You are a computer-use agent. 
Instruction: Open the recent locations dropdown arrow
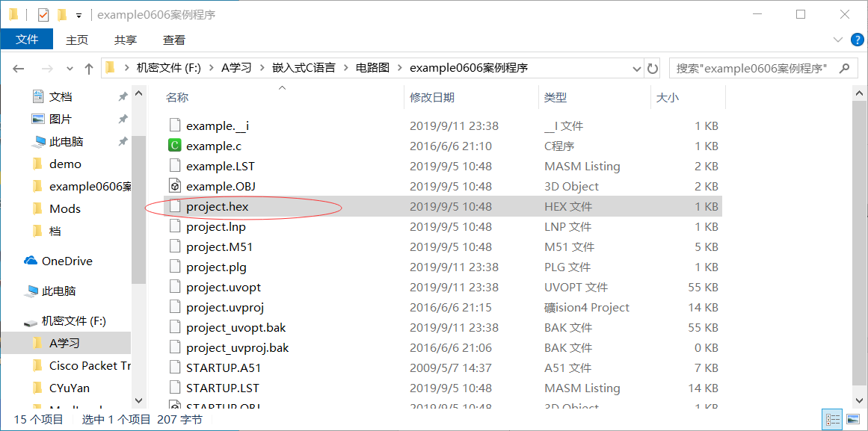(x=70, y=69)
